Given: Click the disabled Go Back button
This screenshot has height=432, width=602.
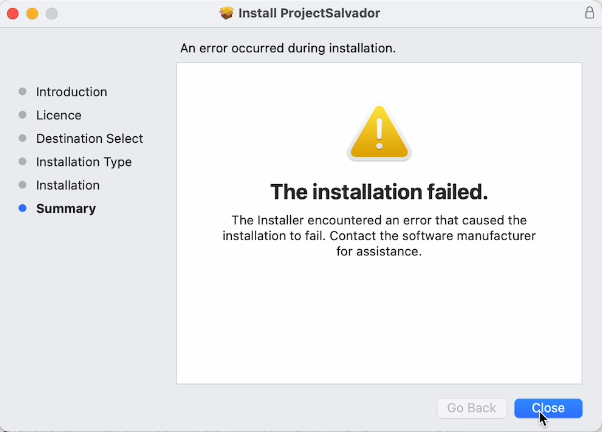Looking at the screenshot, I should click(x=471, y=408).
